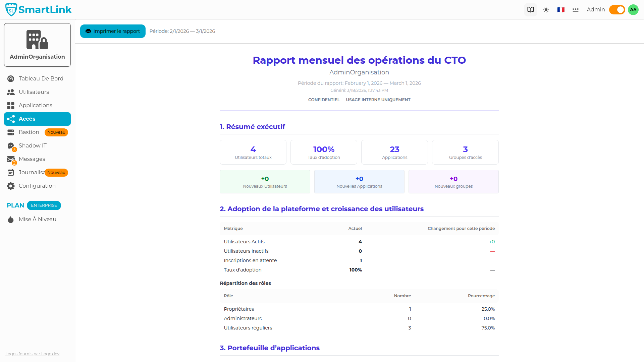This screenshot has height=362, width=644.
Task: Toggle the orange Admin switch
Action: (x=617, y=9)
